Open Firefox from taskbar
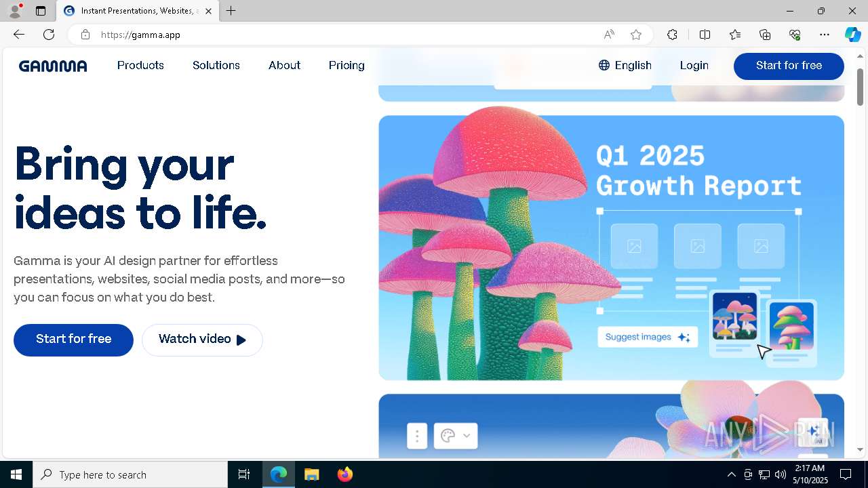Viewport: 868px width, 488px height. tap(344, 474)
